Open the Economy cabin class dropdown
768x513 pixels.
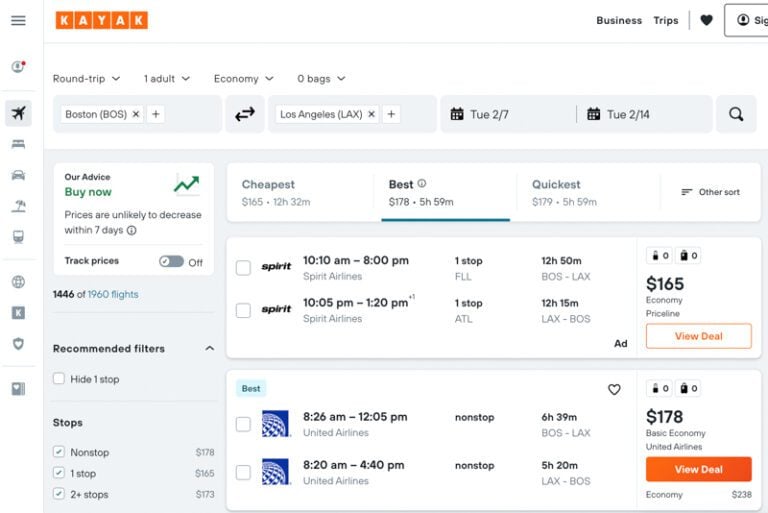pyautogui.click(x=243, y=78)
